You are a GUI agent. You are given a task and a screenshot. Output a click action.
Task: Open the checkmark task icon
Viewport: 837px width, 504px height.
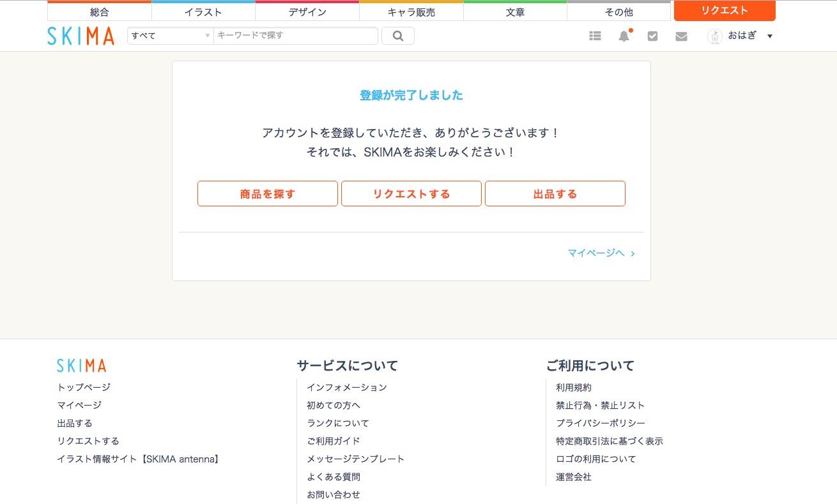click(652, 36)
